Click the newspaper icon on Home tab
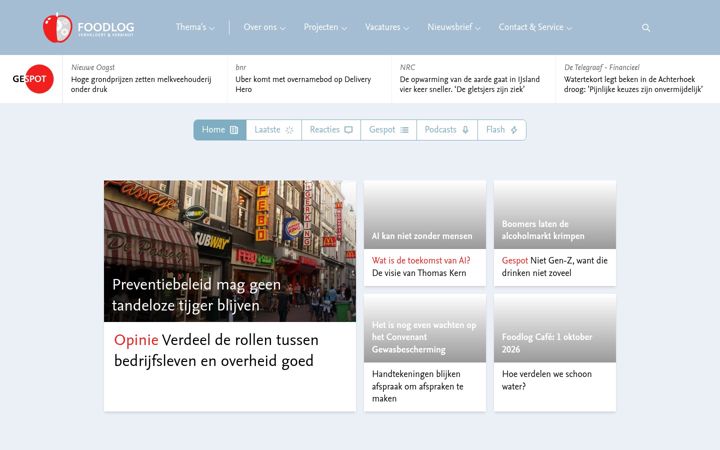This screenshot has width=720, height=450. point(234,130)
